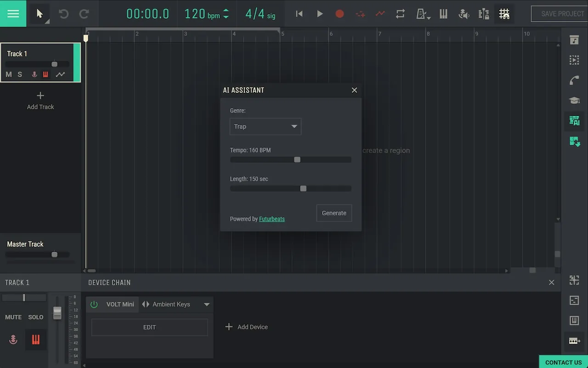Click the red overdub plus icon
Screen dimensions: 588x368
pos(360,14)
